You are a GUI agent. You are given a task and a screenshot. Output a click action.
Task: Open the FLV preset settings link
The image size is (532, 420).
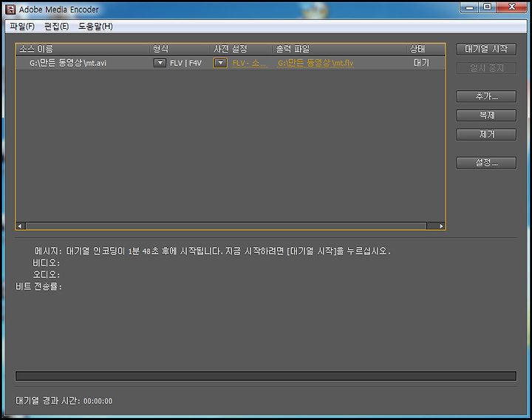(x=249, y=63)
